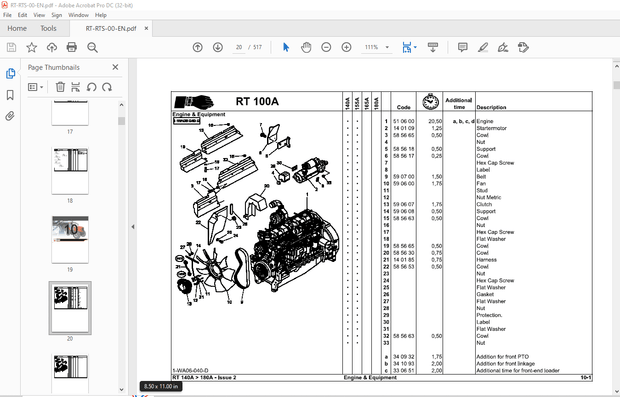Screen dimensions: 620x397
Task: Click the 'Harness' description entry
Action: (x=486, y=260)
